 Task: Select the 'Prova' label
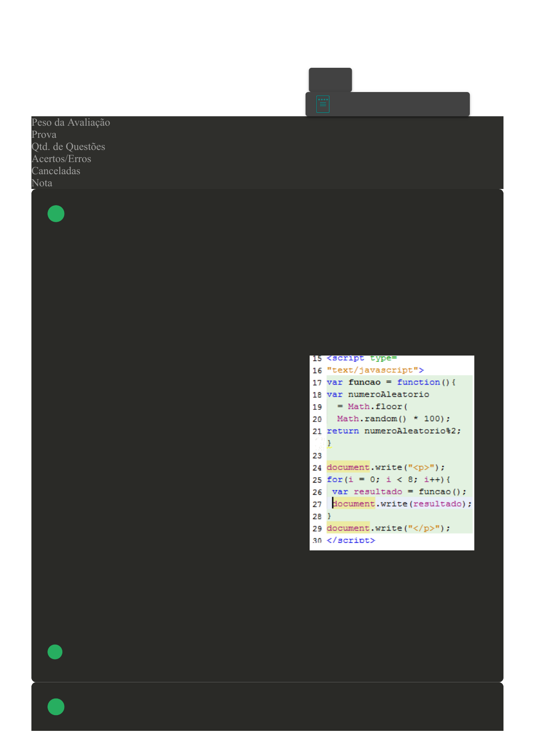[x=44, y=134]
